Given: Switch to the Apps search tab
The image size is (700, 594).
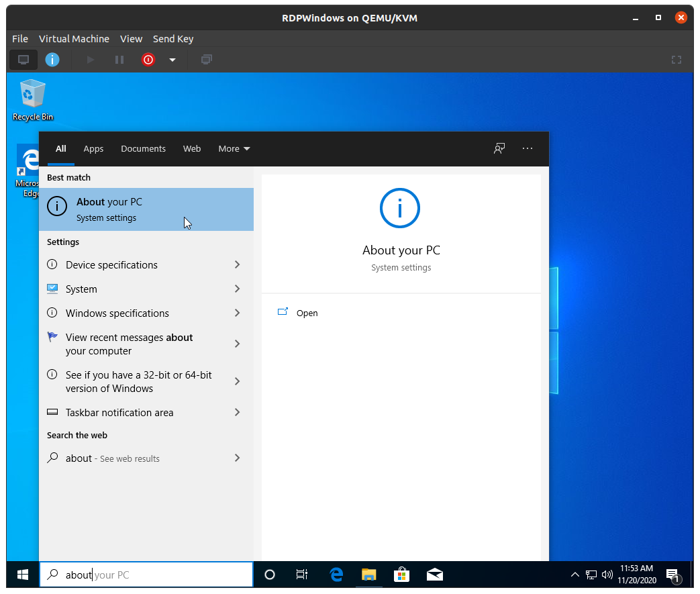Looking at the screenshot, I should (93, 149).
